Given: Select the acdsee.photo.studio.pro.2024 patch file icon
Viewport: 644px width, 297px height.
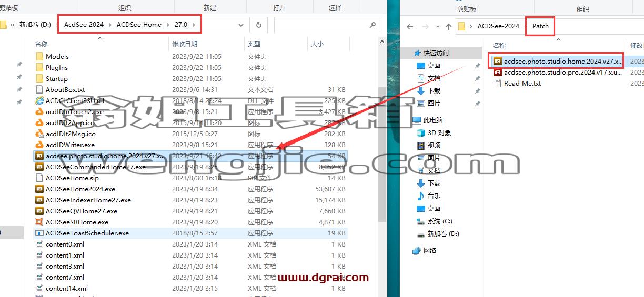Looking at the screenshot, I should pyautogui.click(x=498, y=72).
